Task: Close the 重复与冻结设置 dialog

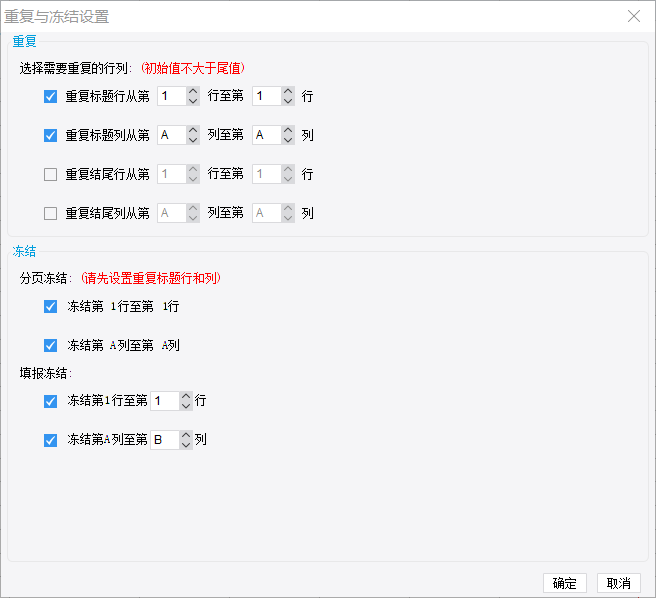Action: click(634, 16)
